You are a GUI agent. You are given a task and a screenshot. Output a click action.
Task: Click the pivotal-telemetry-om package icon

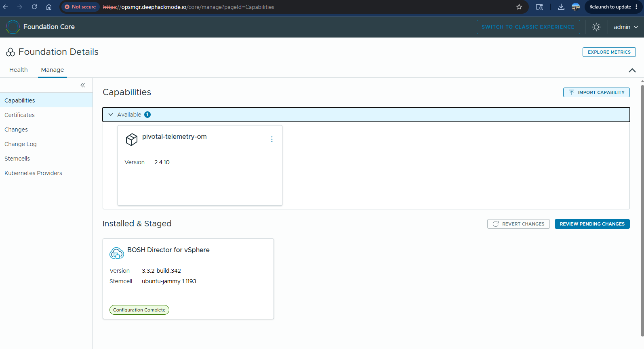132,140
